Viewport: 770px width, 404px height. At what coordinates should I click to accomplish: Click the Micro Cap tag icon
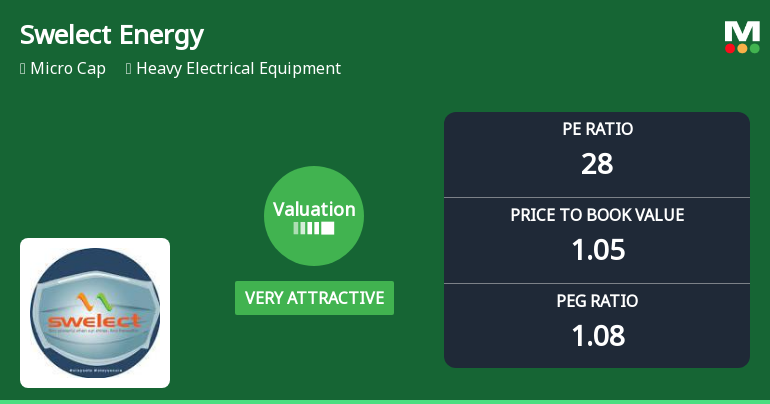(23, 69)
